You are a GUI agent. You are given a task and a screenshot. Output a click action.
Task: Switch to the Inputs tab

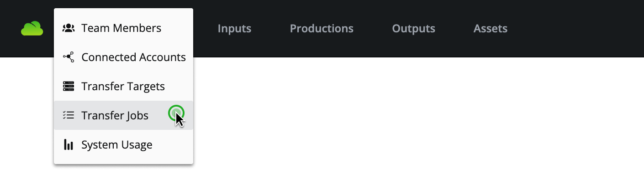point(234,29)
